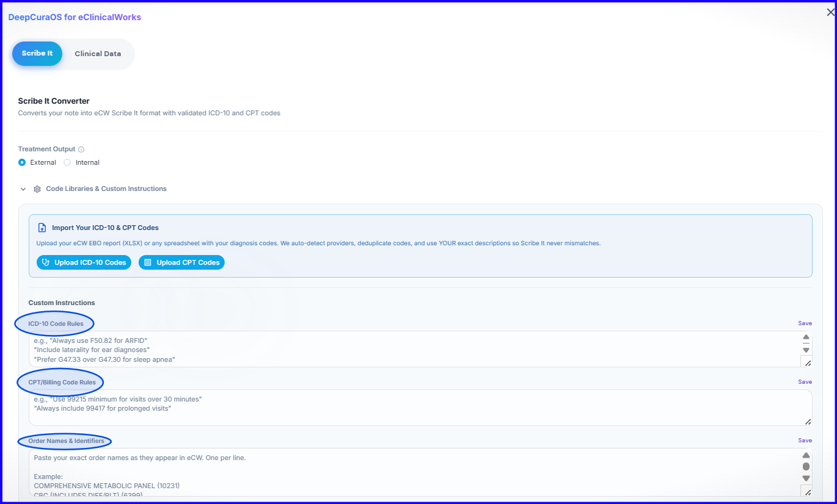Click the Treatment Output info icon
Viewport: 837px width, 504px height.
tap(81, 149)
